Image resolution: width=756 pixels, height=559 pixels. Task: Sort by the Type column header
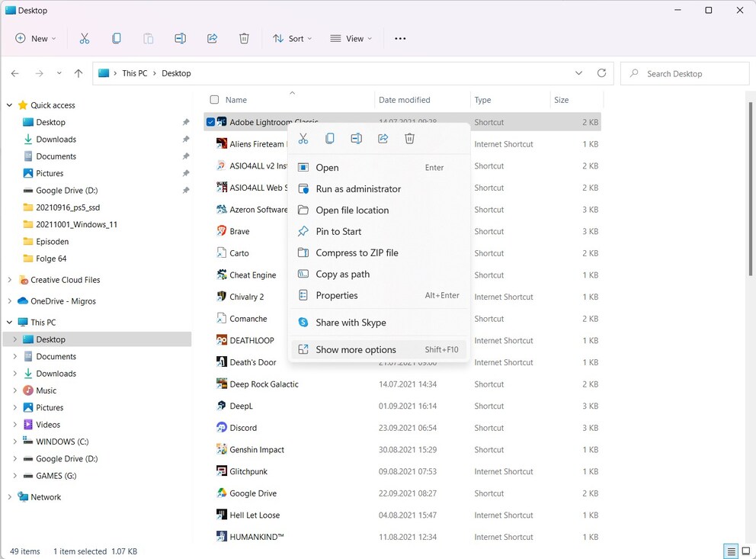point(482,100)
